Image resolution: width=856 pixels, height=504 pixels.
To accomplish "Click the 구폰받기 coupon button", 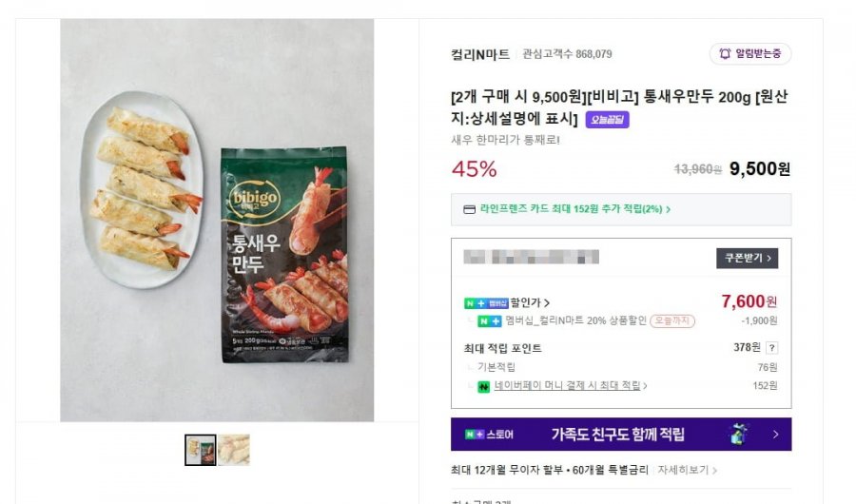I will pos(747,258).
